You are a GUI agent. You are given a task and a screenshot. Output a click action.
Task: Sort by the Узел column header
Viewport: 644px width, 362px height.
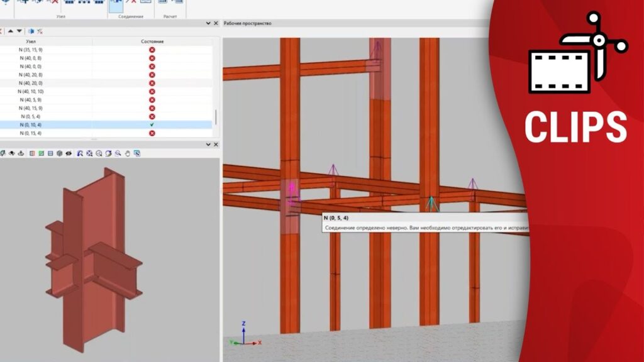pyautogui.click(x=31, y=41)
